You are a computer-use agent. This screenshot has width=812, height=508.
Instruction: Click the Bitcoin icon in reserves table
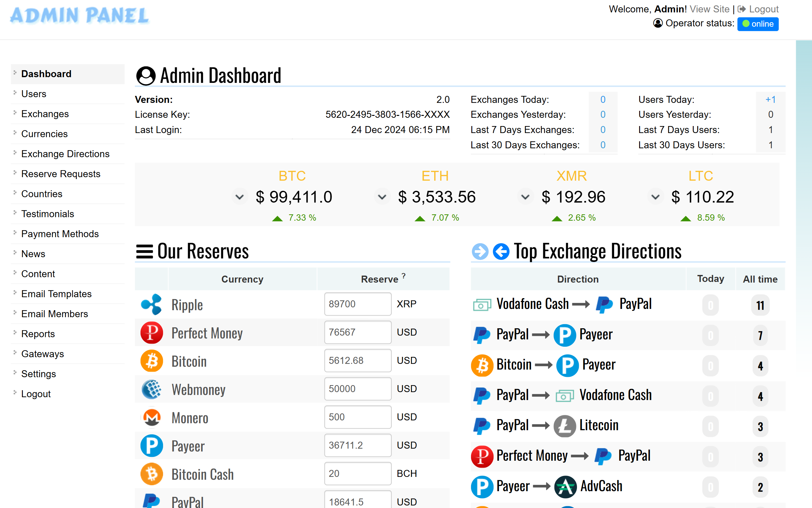(152, 361)
